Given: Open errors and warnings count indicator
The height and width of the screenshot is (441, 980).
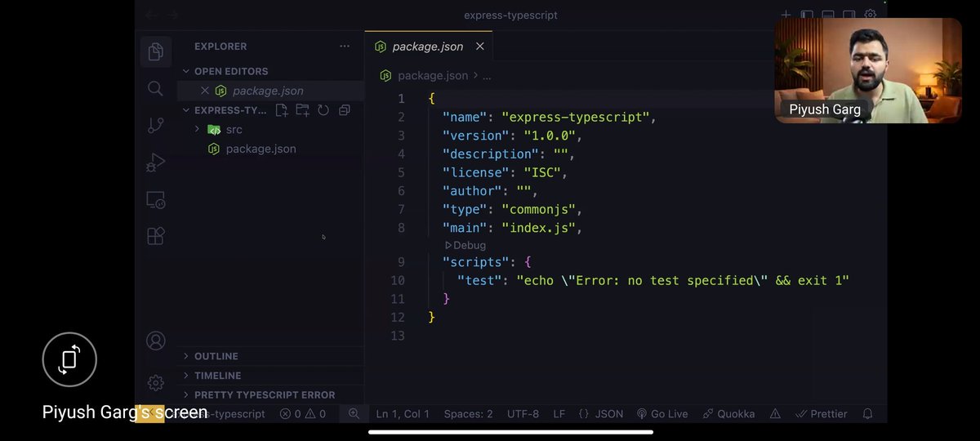Looking at the screenshot, I should coord(303,414).
